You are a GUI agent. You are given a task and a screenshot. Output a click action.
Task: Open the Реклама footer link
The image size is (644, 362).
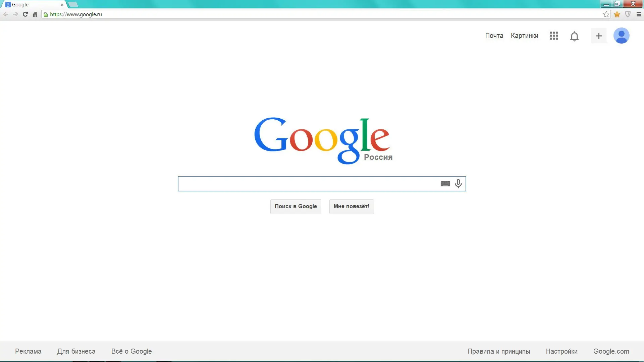coord(28,351)
